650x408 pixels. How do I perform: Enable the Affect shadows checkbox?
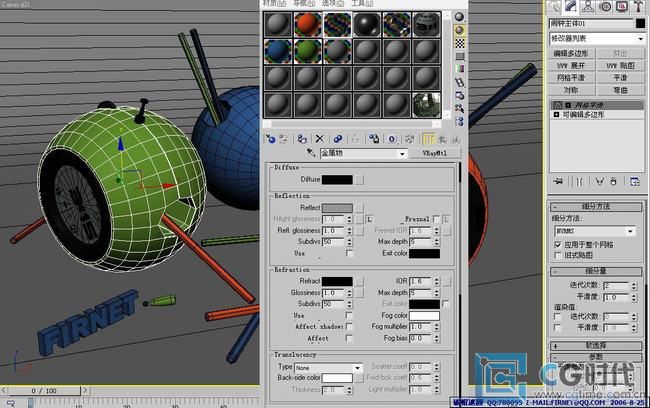349,327
